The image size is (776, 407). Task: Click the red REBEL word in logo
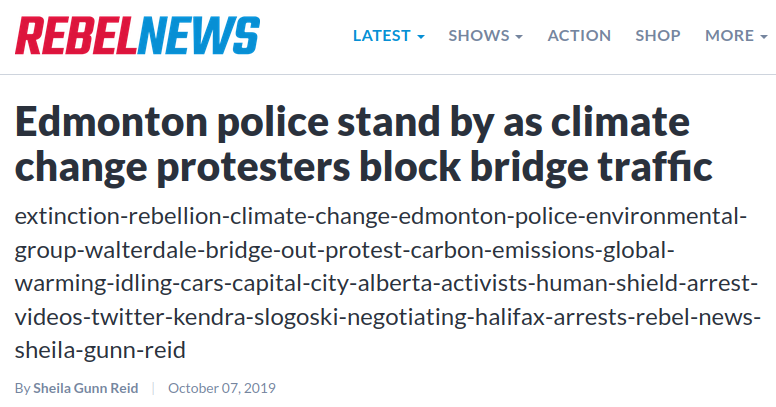click(x=76, y=35)
